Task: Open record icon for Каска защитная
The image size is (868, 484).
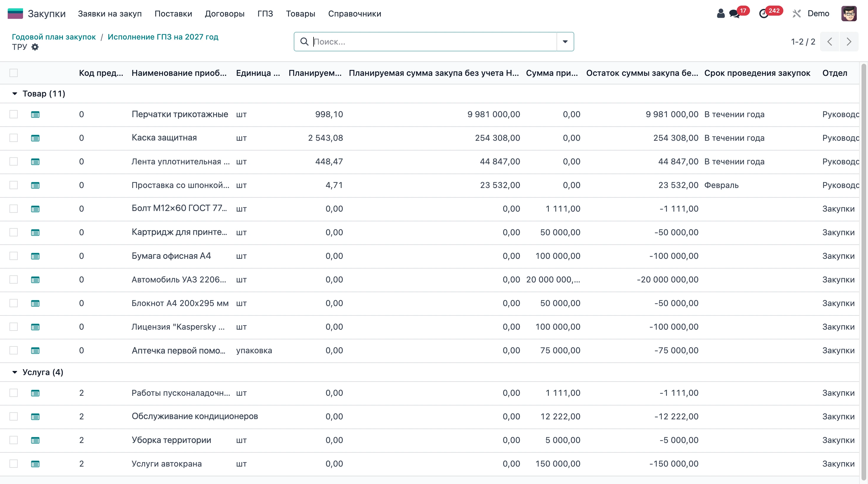Action: (35, 138)
